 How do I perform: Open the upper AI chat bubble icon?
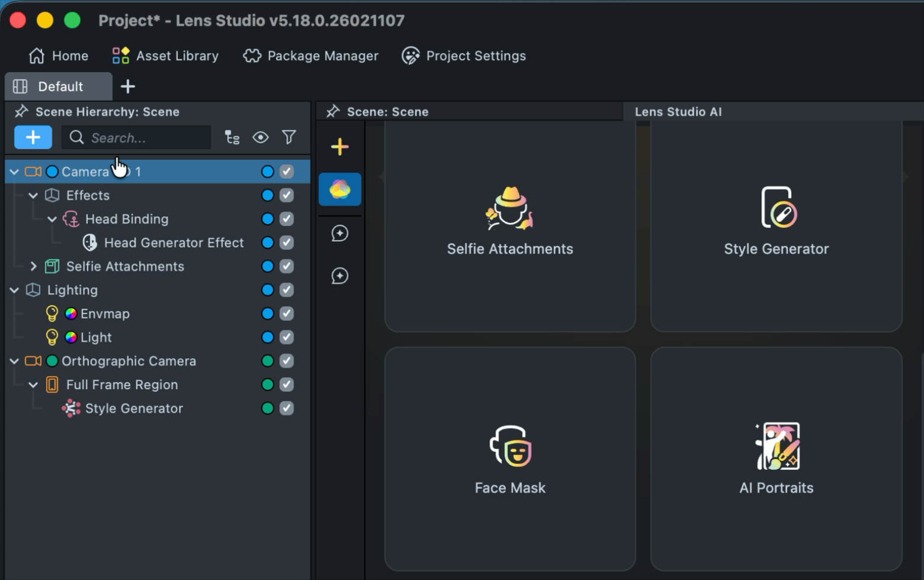(x=339, y=233)
